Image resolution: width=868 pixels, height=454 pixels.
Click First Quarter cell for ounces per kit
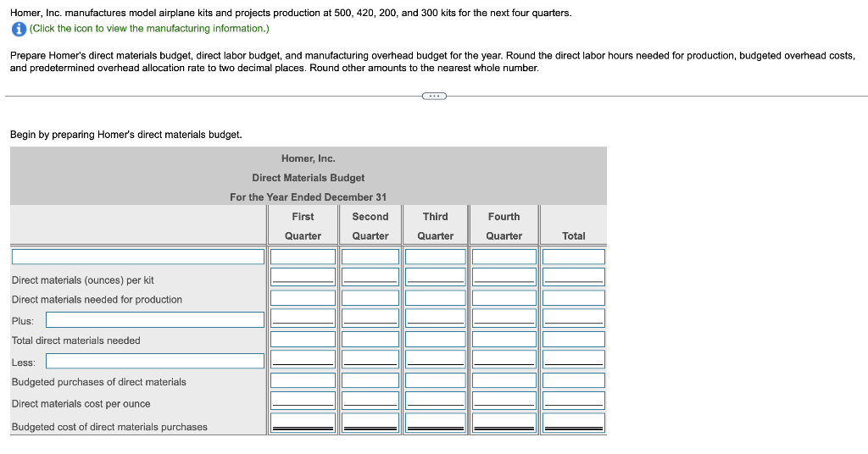303,277
